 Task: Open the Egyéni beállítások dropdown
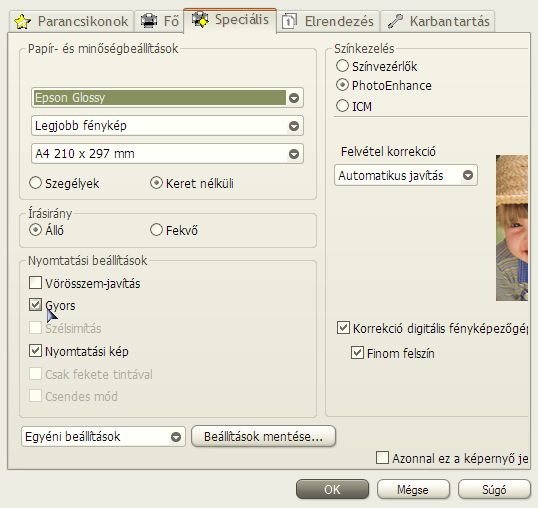103,437
